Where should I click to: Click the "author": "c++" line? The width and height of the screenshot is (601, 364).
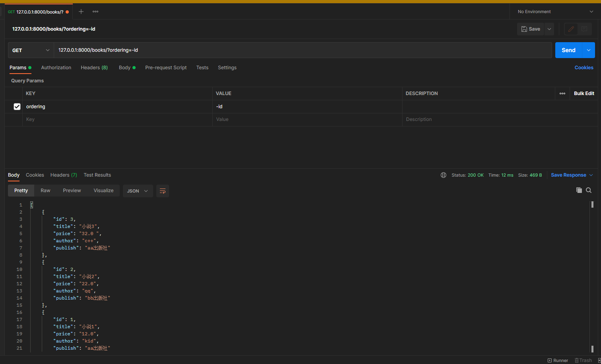point(76,241)
